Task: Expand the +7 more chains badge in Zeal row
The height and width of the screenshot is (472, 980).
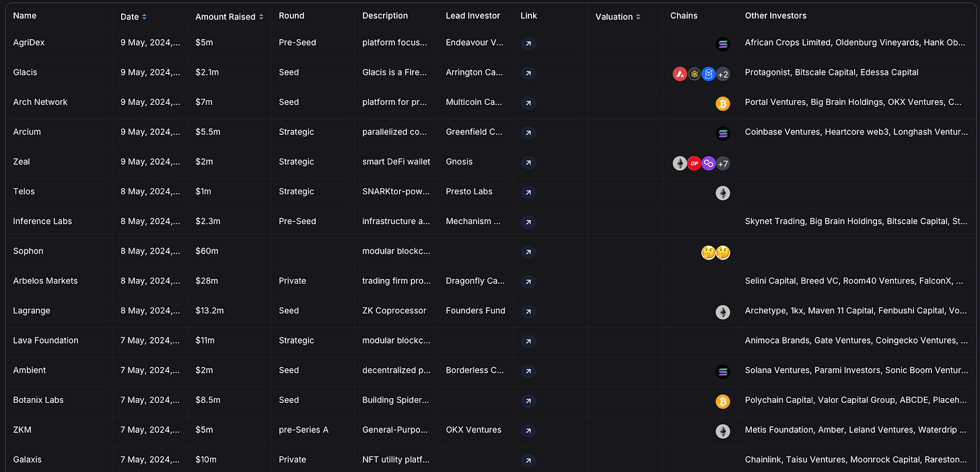Action: tap(723, 163)
